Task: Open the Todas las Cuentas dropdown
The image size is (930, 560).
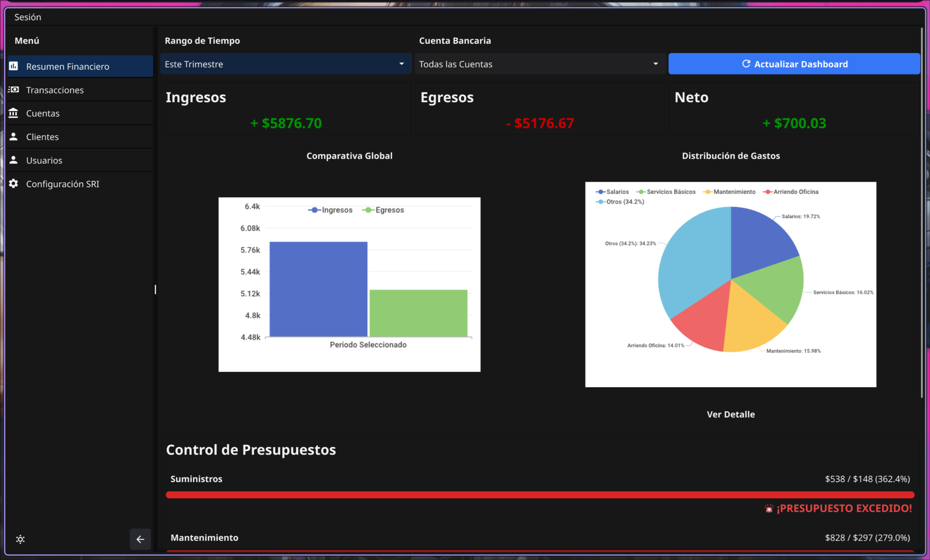Action: [540, 64]
